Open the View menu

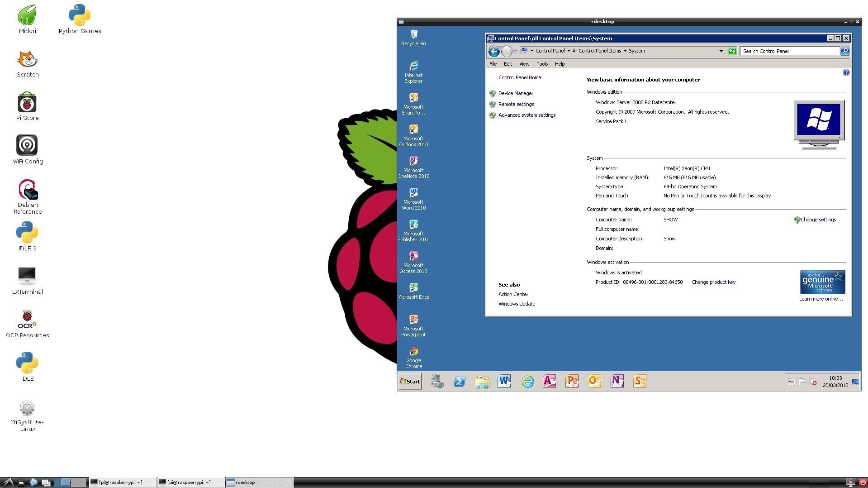tap(524, 64)
